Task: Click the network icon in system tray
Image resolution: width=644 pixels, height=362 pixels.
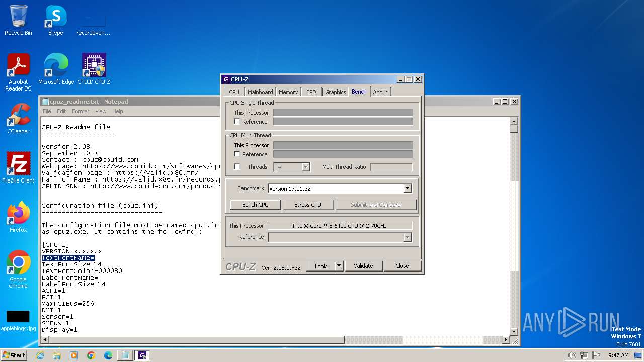Action: (584, 355)
